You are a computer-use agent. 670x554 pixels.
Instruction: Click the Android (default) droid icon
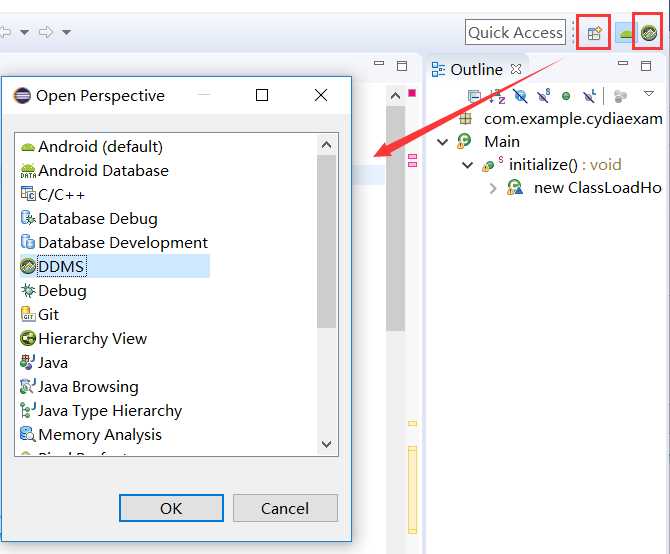point(28,147)
